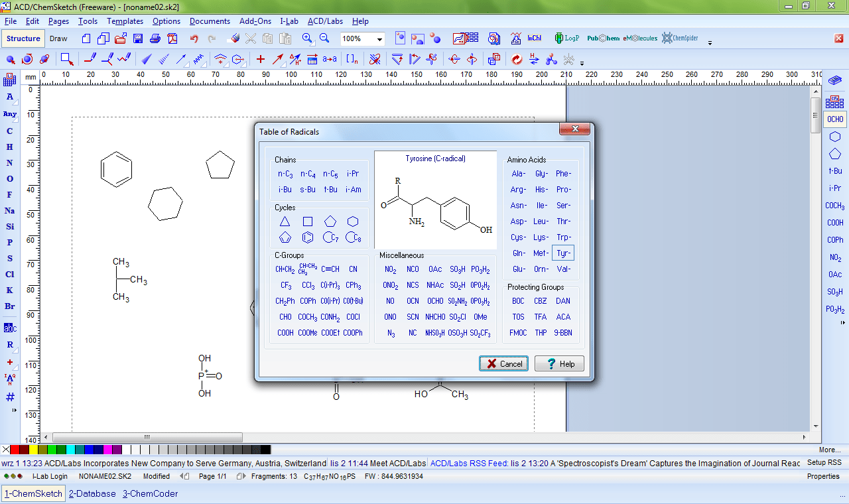The image size is (849, 504).
Task: Choose the Trp- amino acid radical
Action: [563, 237]
